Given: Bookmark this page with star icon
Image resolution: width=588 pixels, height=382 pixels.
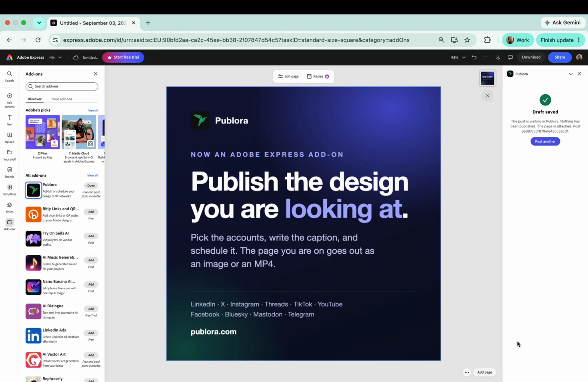Looking at the screenshot, I should (467, 40).
